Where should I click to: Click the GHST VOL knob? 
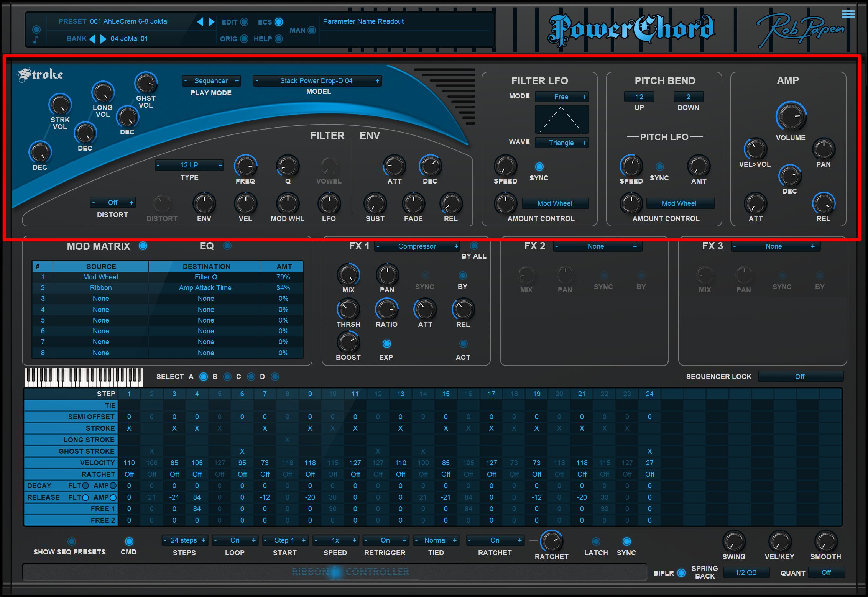tap(146, 83)
